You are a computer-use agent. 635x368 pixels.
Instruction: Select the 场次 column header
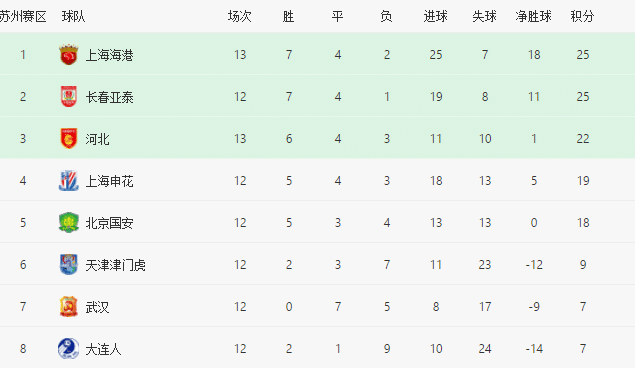click(x=240, y=17)
